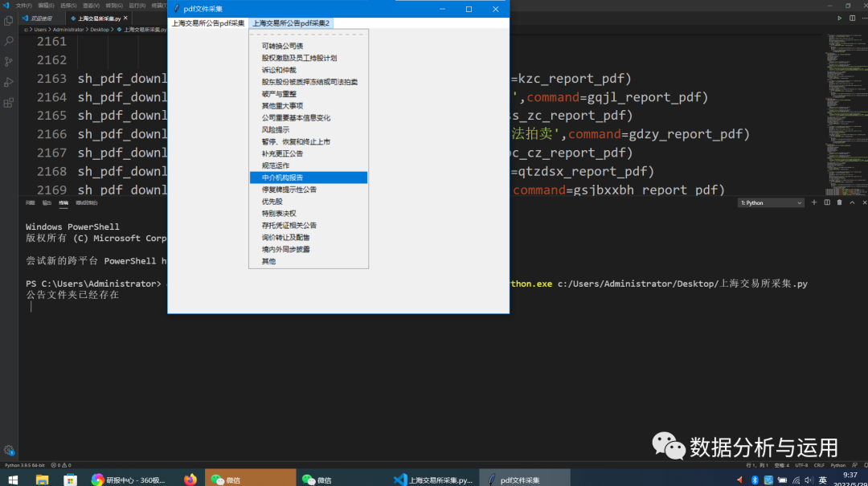The image size is (868, 486).
Task: Open the 输出 panel tab
Action: (x=47, y=203)
